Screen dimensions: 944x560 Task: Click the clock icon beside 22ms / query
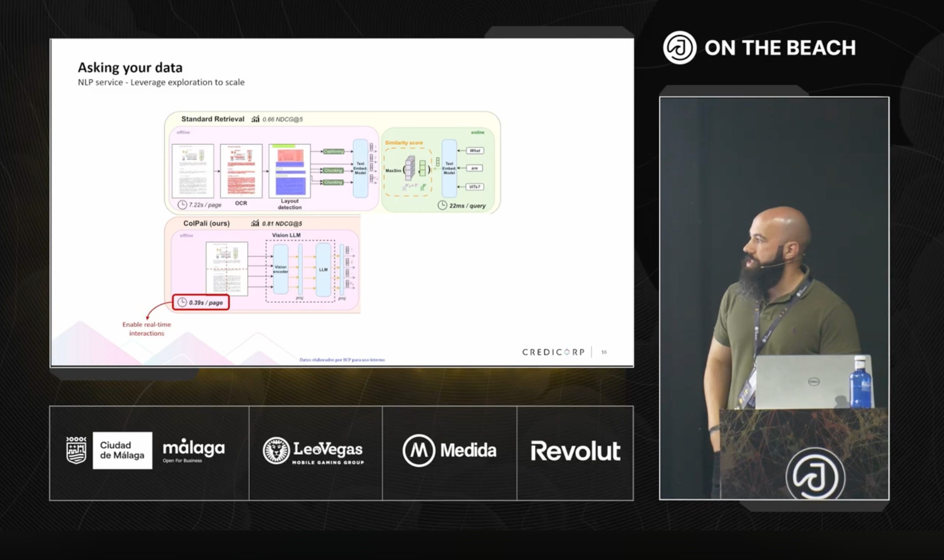pos(442,205)
